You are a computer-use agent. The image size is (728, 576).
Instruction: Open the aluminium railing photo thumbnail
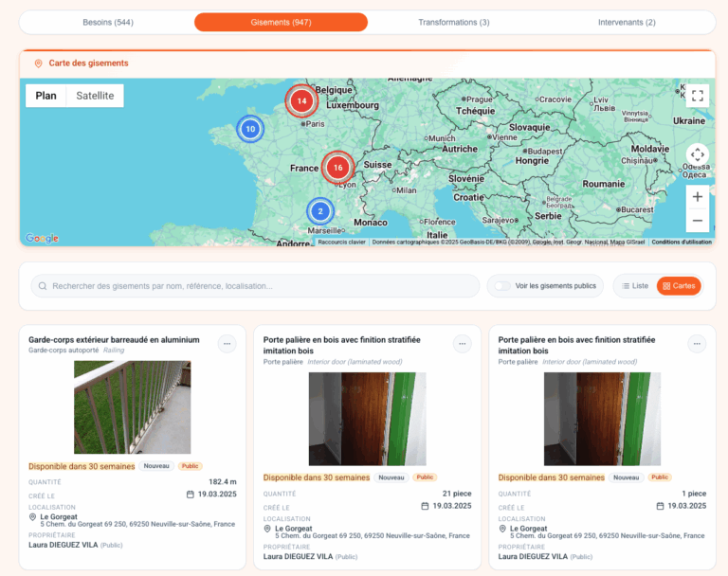132,406
